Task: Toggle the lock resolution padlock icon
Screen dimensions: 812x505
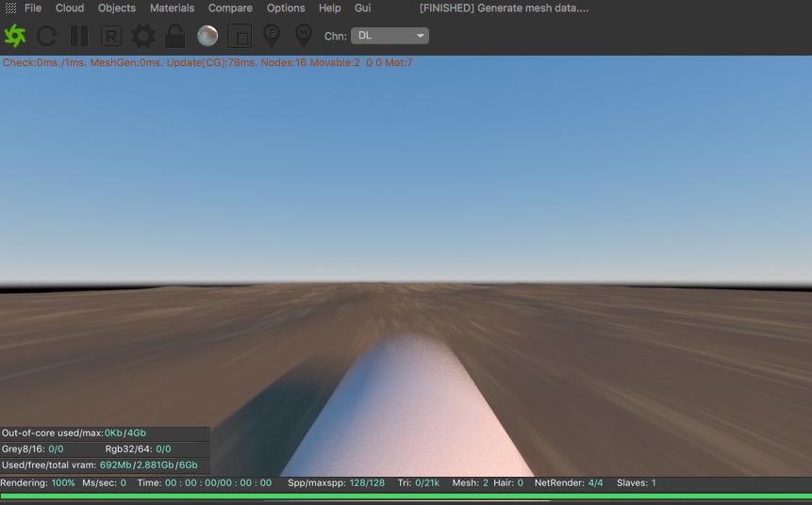Action: point(175,36)
